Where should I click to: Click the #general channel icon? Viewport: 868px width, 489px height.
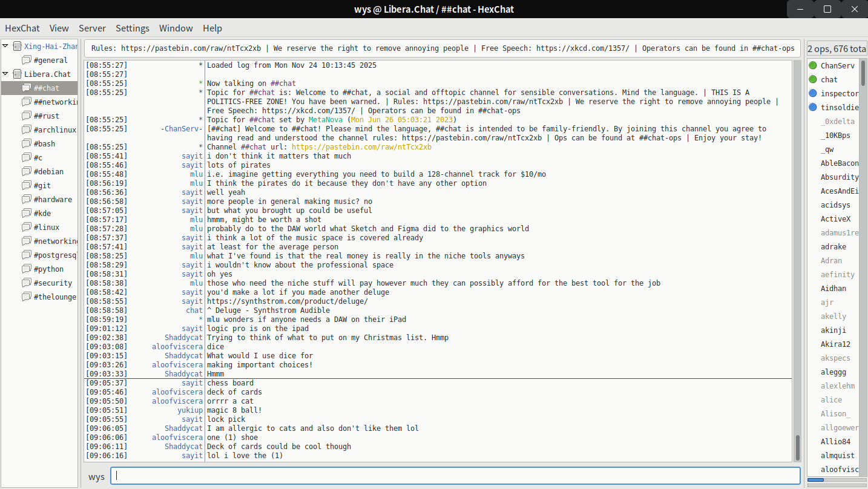[x=27, y=60]
